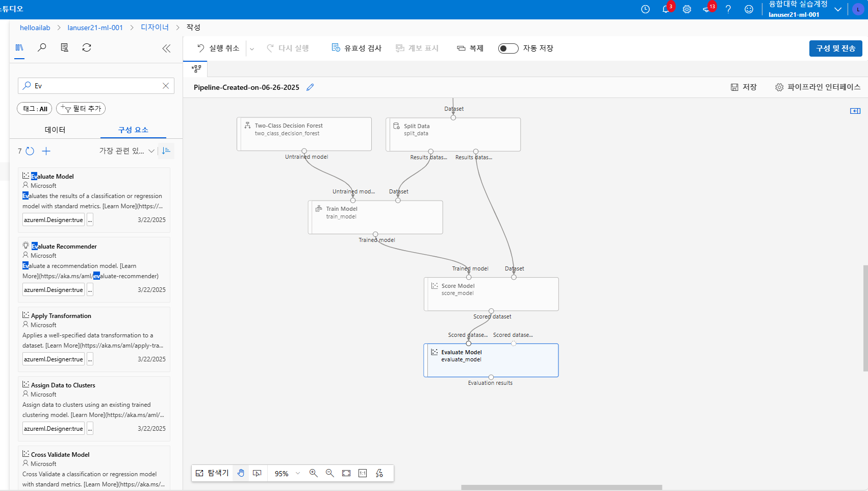Screen dimensions: 868x491
Task: Open the search panel in the left sidebar
Action: 42,47
